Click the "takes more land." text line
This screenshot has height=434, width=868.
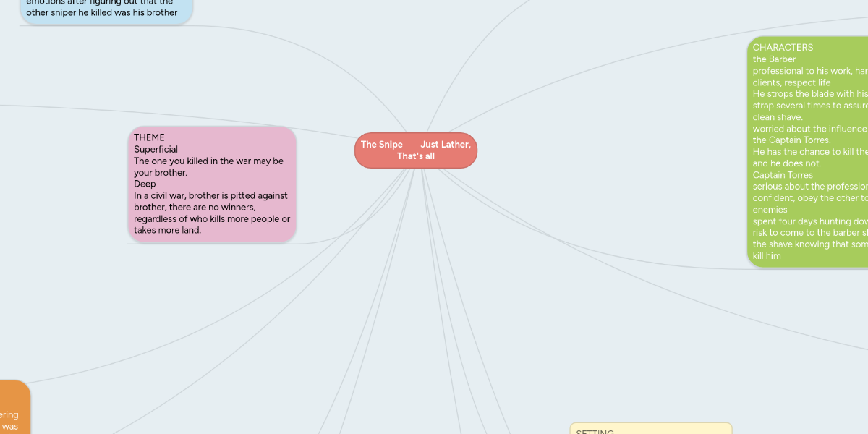[x=167, y=230]
